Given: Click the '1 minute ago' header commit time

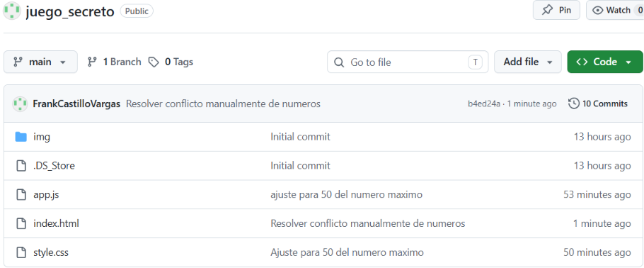Looking at the screenshot, I should tap(532, 104).
